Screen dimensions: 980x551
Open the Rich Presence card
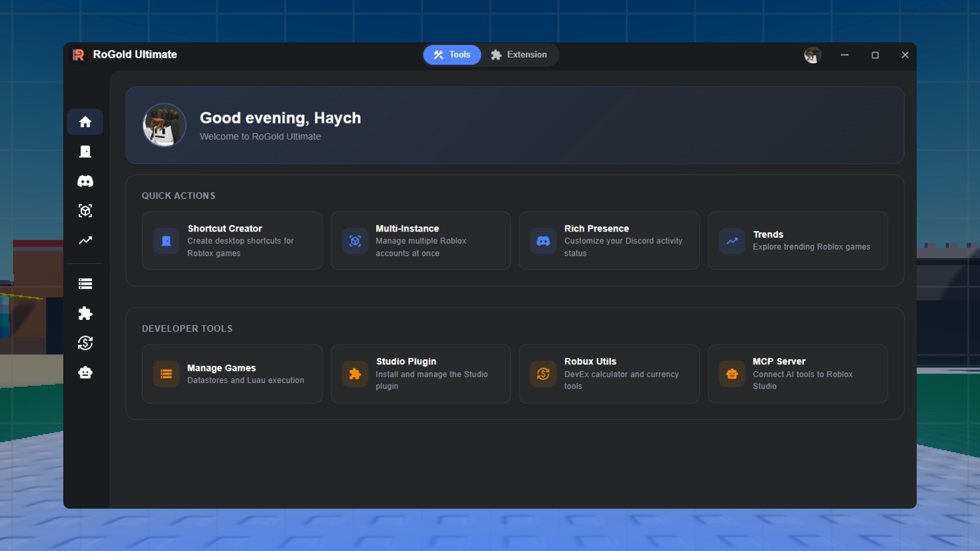[x=609, y=241]
